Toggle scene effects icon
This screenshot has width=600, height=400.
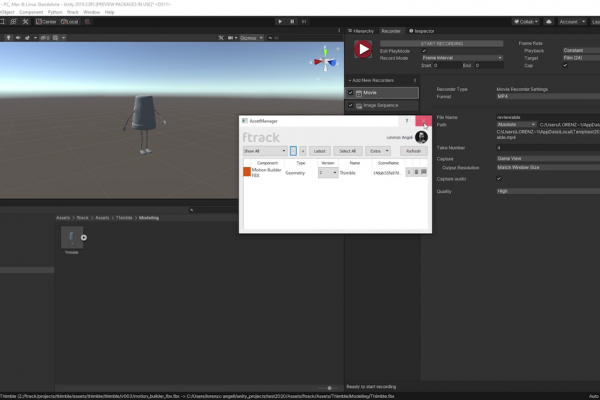click(x=27, y=38)
